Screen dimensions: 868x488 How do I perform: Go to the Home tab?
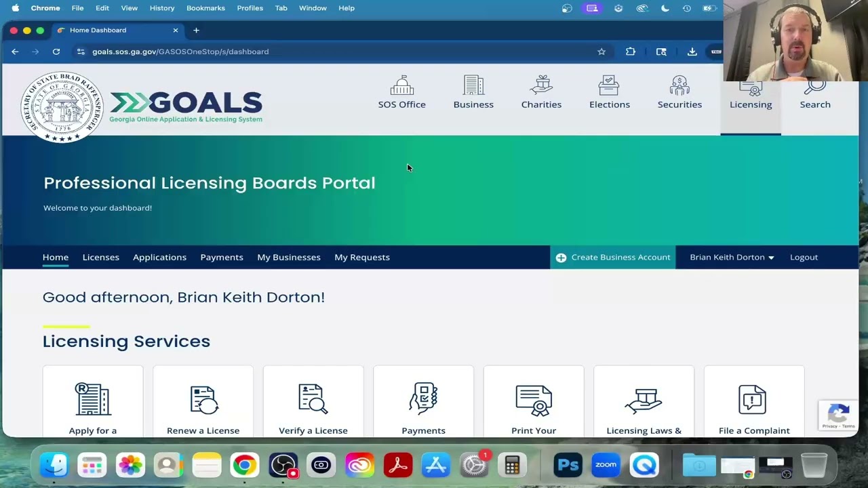click(56, 258)
